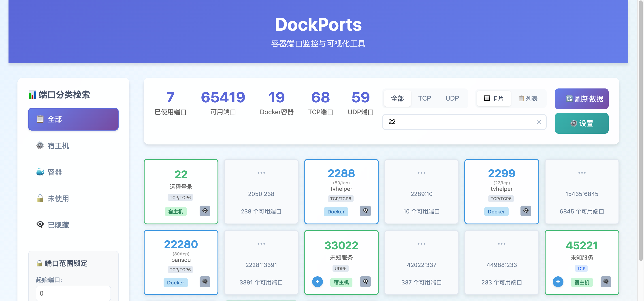The width and height of the screenshot is (644, 301).
Task: Switch protocol filter to UDP
Action: [x=452, y=98]
